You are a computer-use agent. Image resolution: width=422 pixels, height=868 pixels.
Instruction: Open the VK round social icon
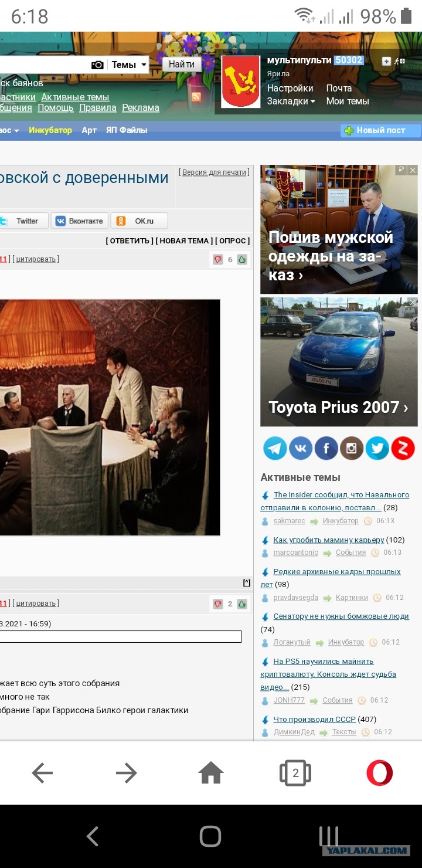[x=301, y=449]
